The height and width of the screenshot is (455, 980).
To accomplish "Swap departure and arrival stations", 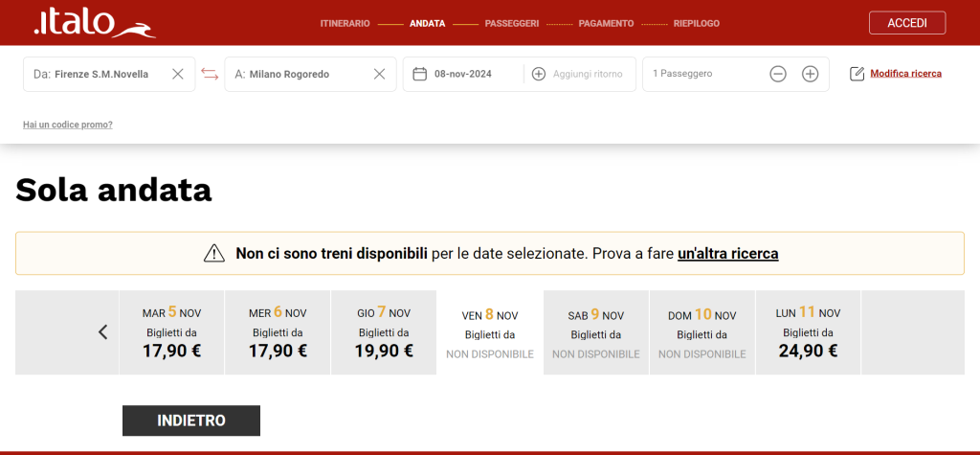I will click(210, 74).
